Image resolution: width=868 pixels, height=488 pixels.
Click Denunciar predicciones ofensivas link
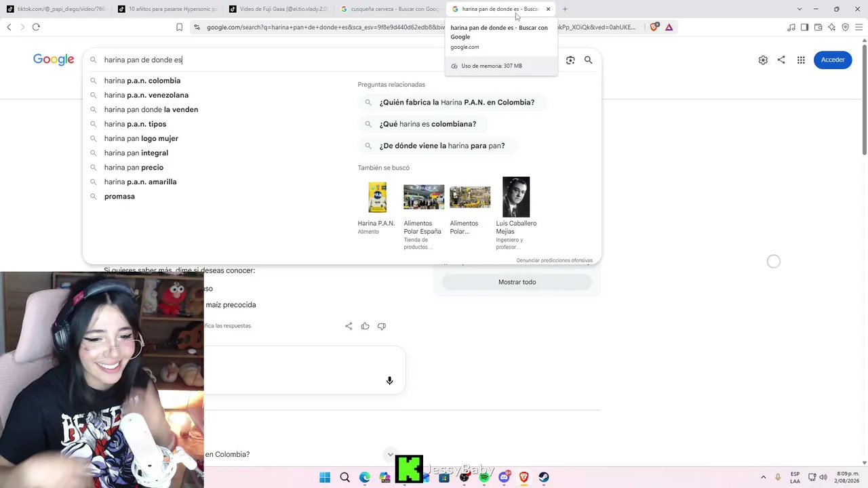(x=554, y=260)
